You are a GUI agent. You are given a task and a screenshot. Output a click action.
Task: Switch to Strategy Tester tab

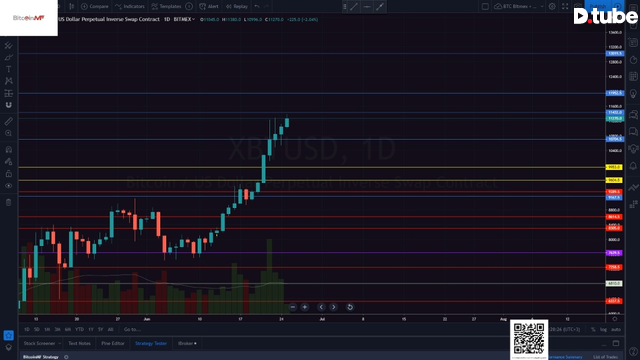pos(151,343)
